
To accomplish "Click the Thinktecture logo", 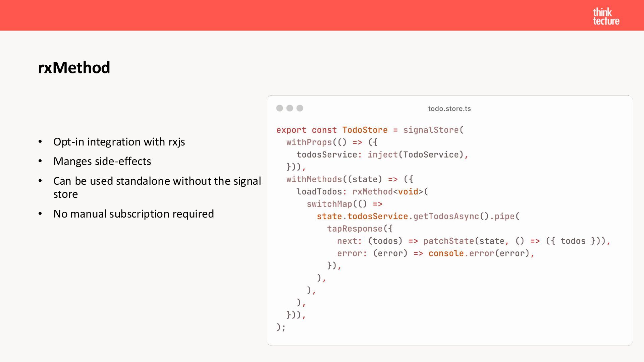I will [606, 16].
